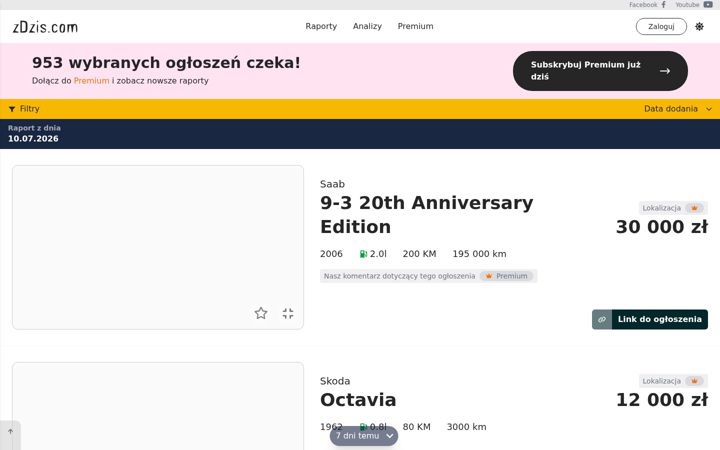
Task: Click the 12 000 zł price
Action: [662, 400]
